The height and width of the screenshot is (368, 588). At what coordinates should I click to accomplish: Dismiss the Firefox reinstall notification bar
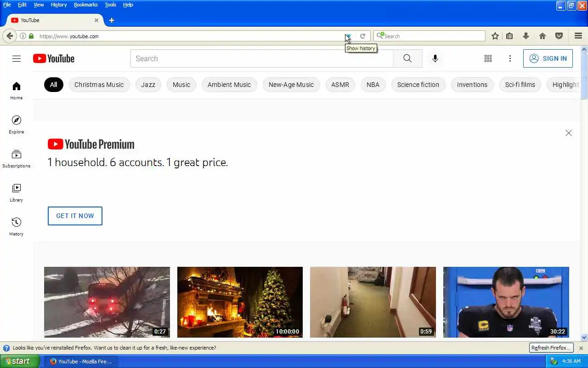click(x=581, y=348)
